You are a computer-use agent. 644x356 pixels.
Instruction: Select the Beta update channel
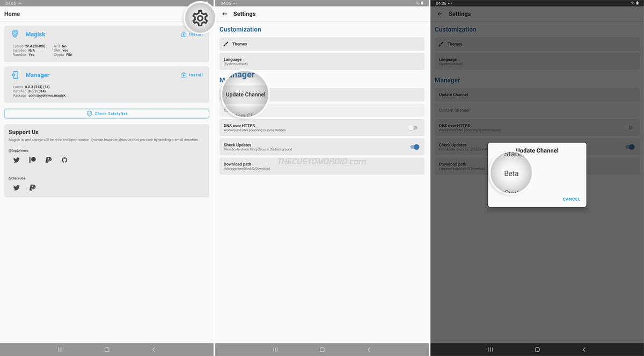coord(510,173)
